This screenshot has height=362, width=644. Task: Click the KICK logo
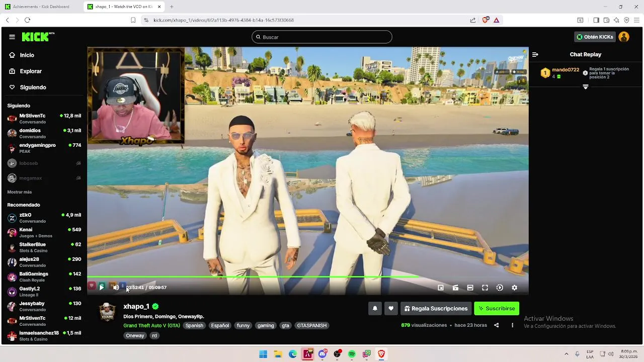pyautogui.click(x=38, y=37)
